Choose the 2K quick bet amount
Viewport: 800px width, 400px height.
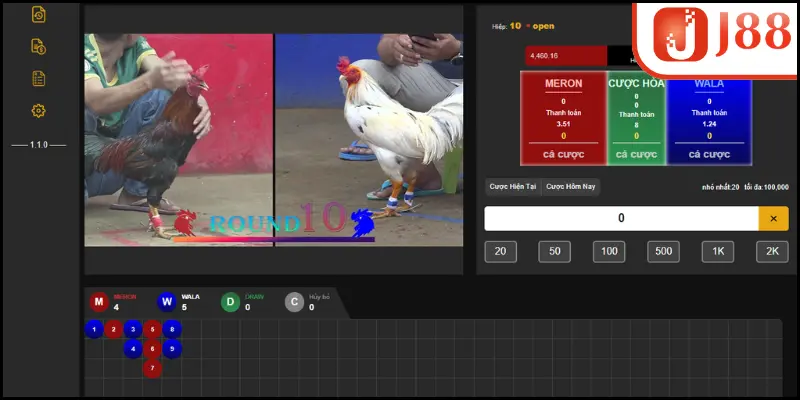coord(772,252)
